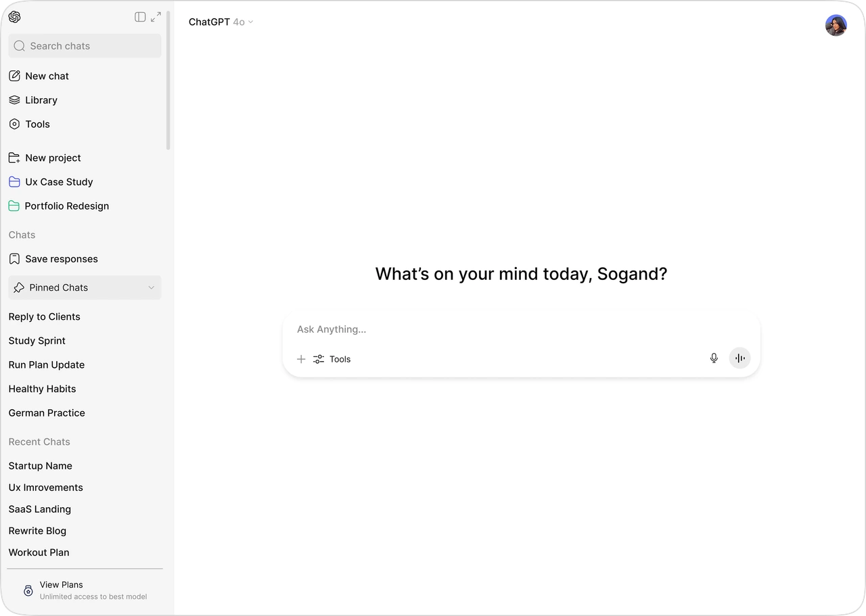
Task: Click the microphone dictation icon
Action: pyautogui.click(x=714, y=358)
